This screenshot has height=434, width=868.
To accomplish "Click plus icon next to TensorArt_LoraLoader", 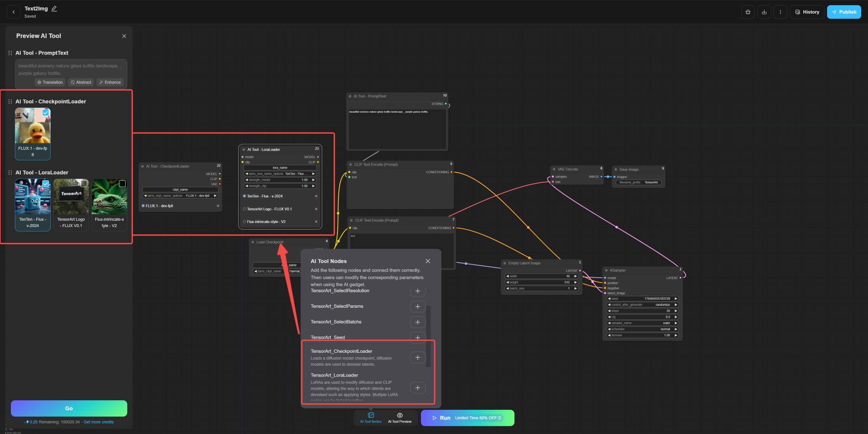I will [x=417, y=388].
